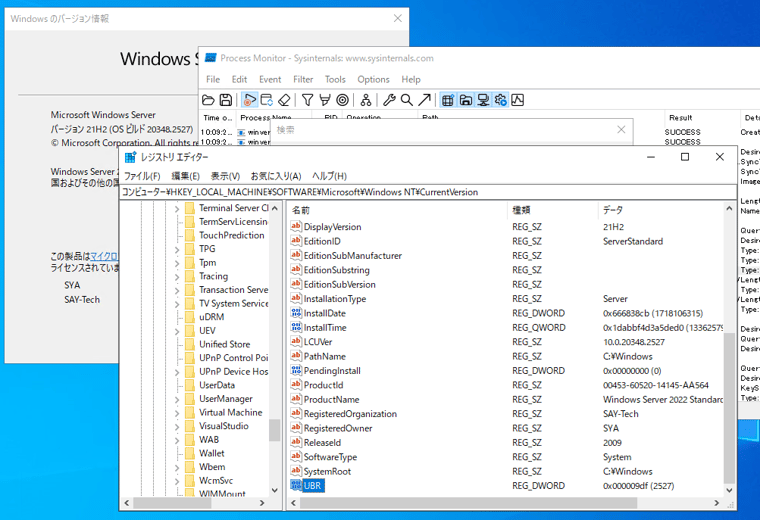Click the registry path address bar
This screenshot has height=520, width=760.
point(428,192)
